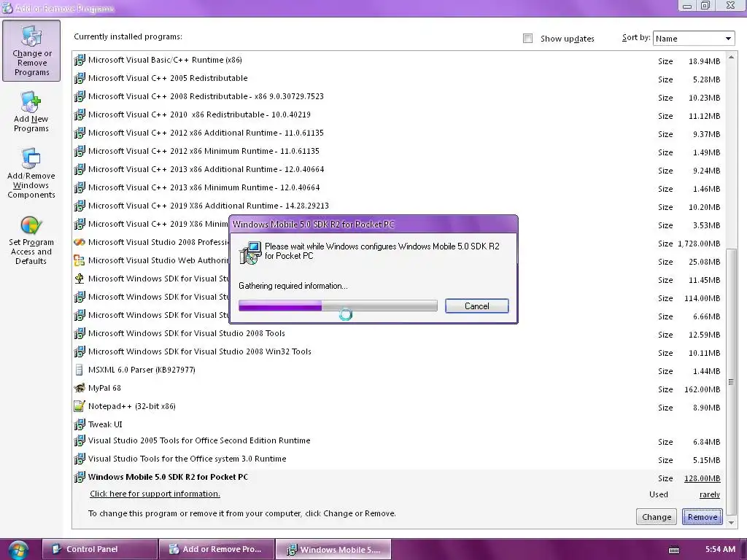Click installer icon in configuration dialog
The height and width of the screenshot is (560, 747).
[250, 252]
